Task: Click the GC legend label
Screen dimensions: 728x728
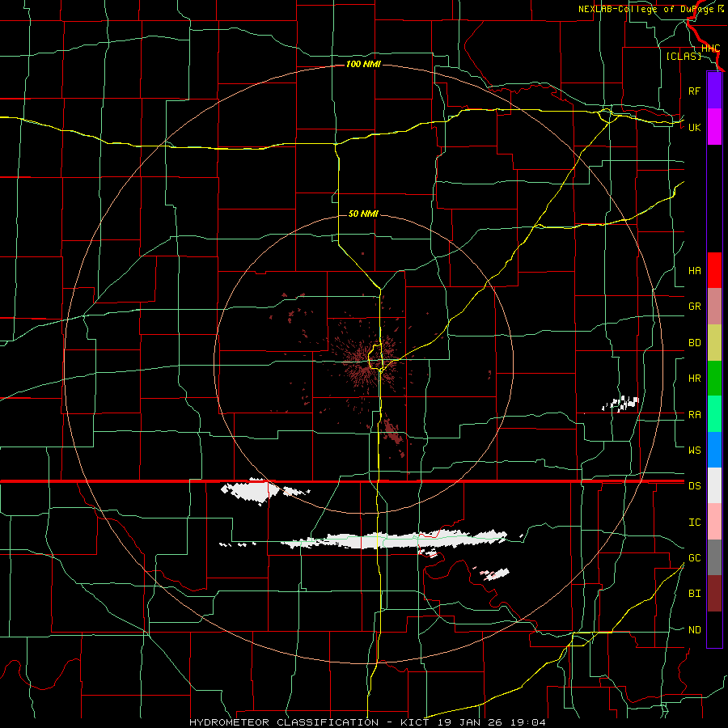Action: (694, 557)
